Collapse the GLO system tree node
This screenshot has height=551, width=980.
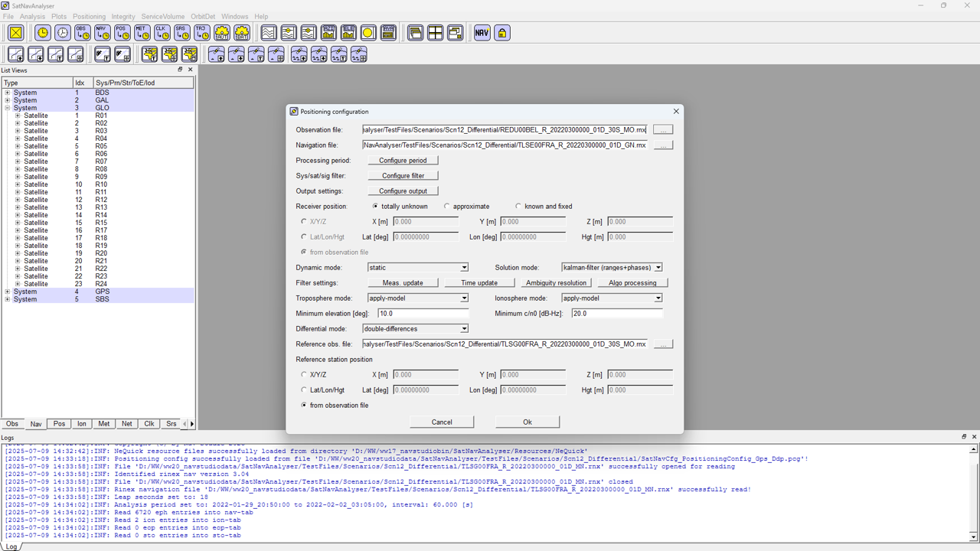[x=8, y=108]
